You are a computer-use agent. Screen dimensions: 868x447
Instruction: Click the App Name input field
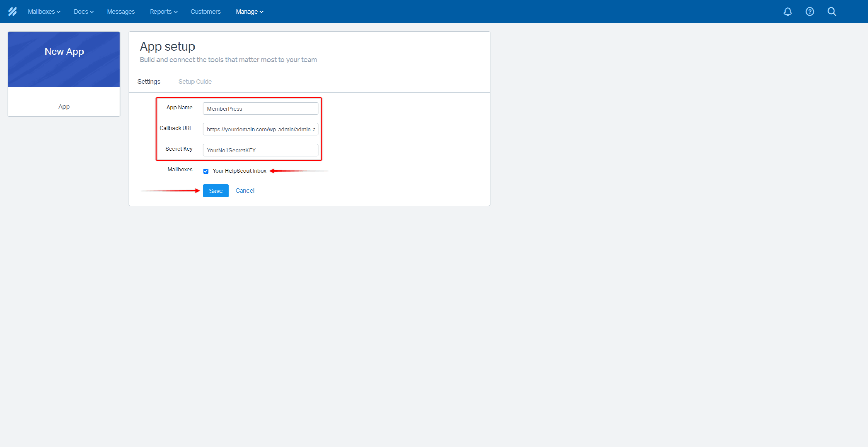point(261,108)
